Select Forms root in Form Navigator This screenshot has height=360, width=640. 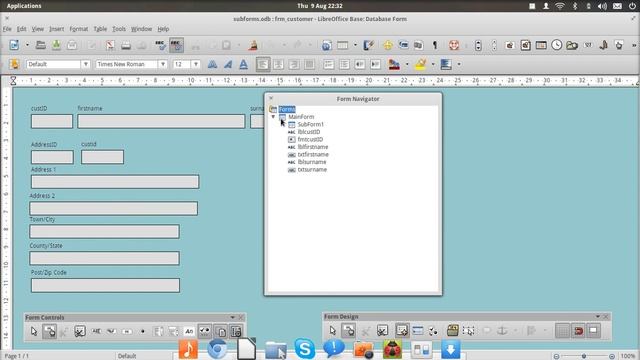click(x=287, y=109)
